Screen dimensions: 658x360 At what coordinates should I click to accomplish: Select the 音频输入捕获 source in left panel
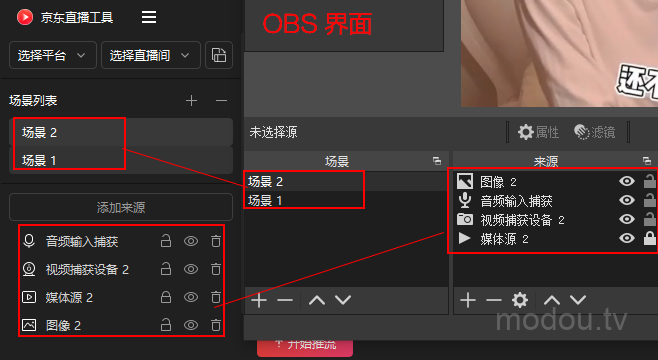click(x=82, y=241)
